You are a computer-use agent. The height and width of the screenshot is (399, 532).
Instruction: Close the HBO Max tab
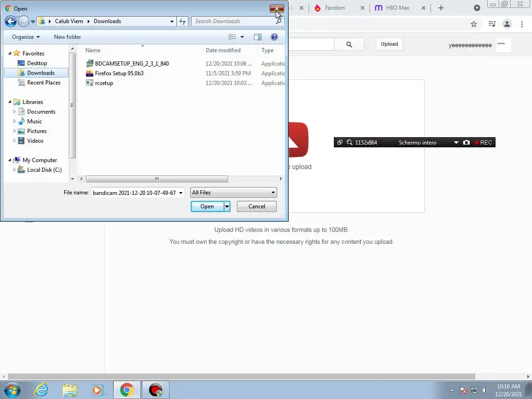tap(423, 8)
